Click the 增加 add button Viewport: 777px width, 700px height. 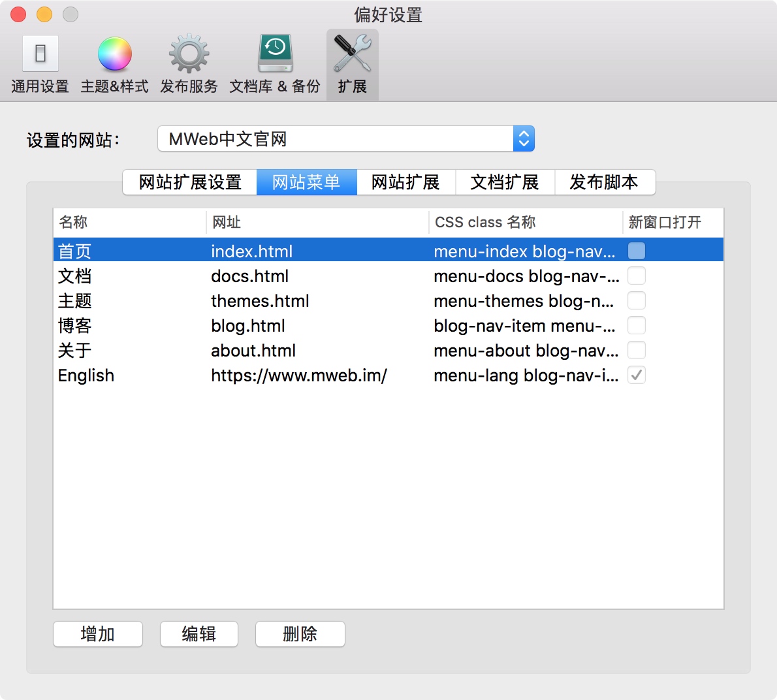tap(98, 633)
